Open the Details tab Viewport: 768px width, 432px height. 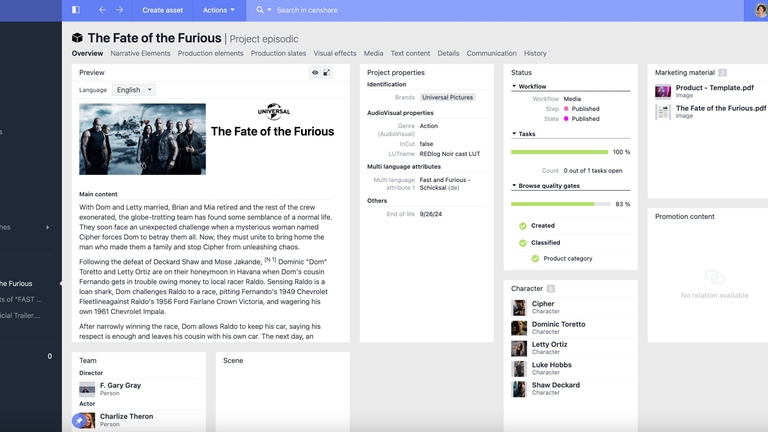point(448,53)
